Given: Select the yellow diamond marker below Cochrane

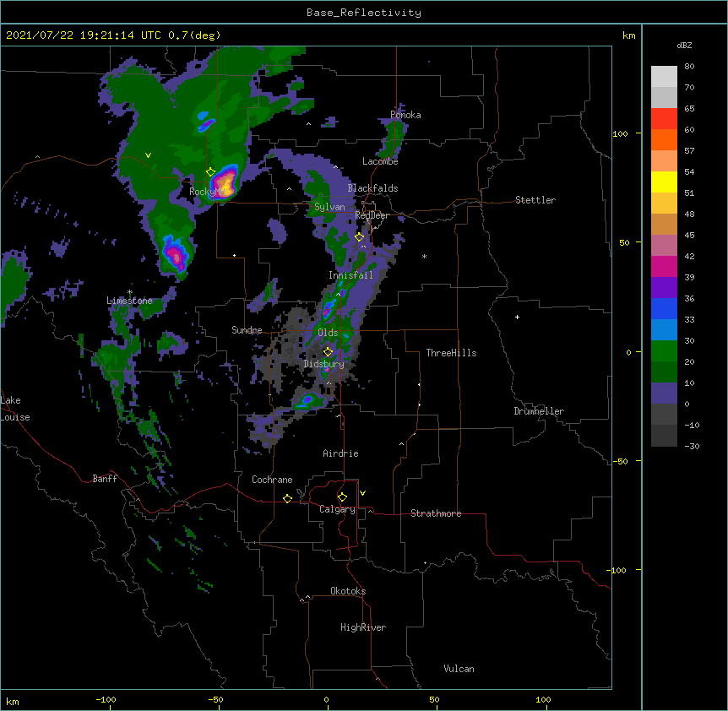Looking at the screenshot, I should [287, 498].
